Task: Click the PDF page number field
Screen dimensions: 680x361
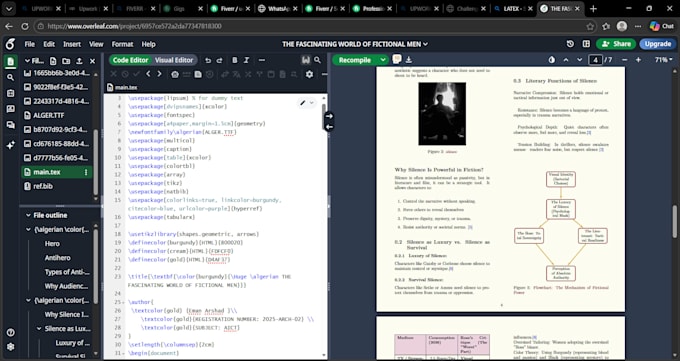Action: tap(595, 60)
